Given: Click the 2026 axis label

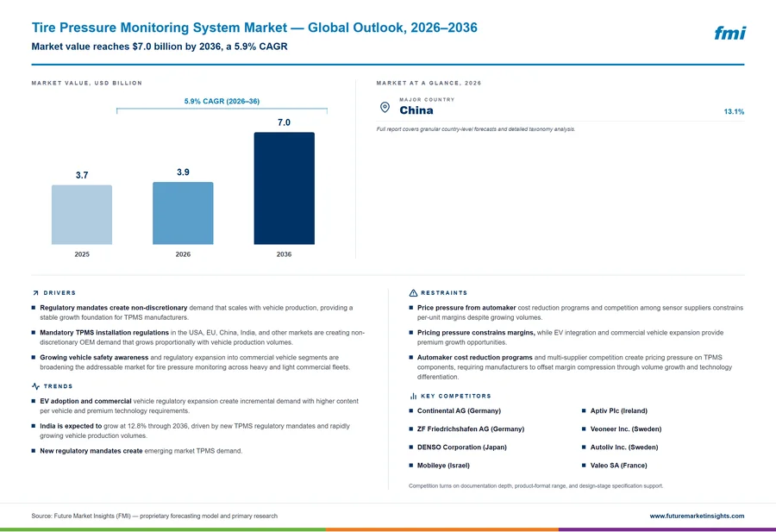Looking at the screenshot, I should 183,254.
